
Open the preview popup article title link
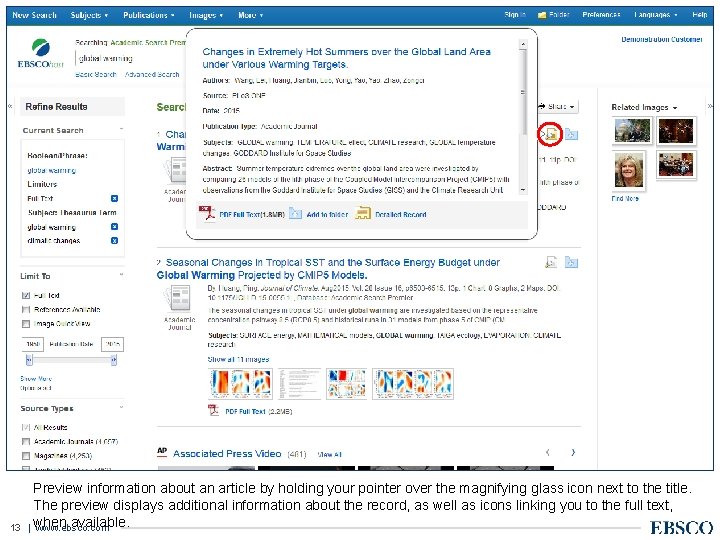pyautogui.click(x=347, y=58)
